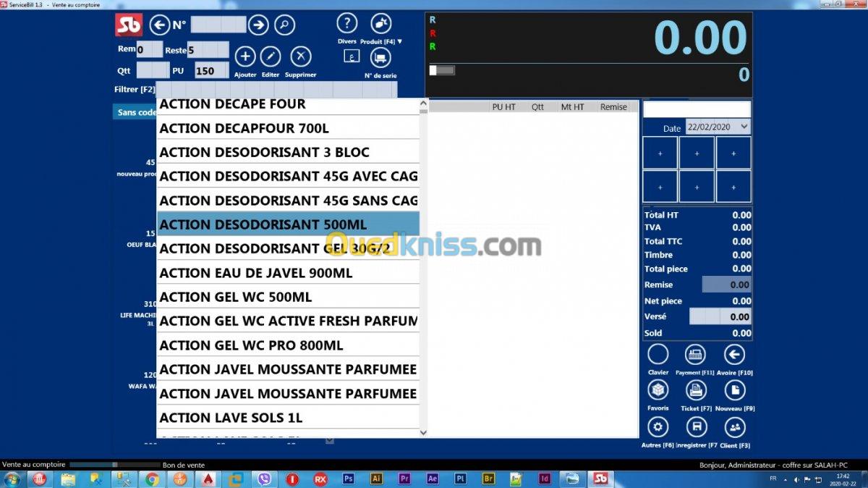Click the Mt HT column header
Viewport: 868px width, 488px height.
572,107
